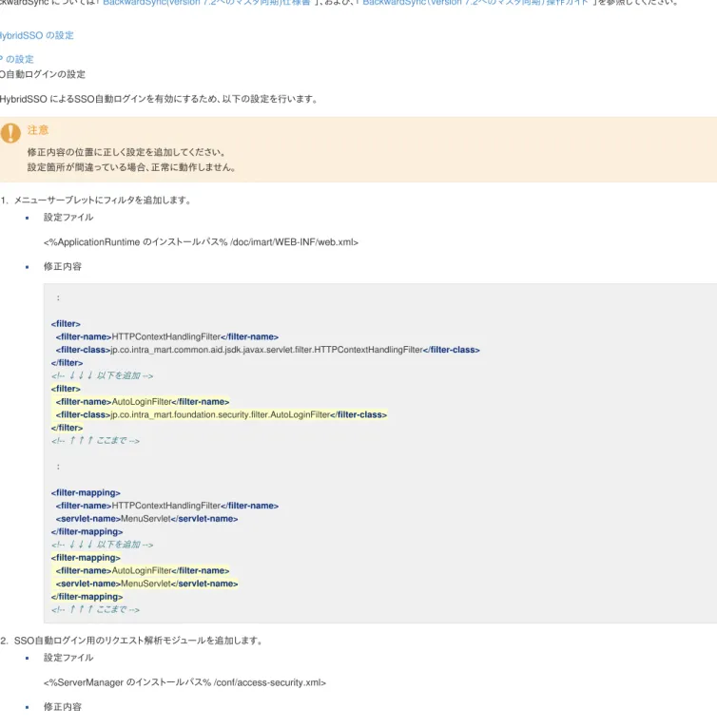Image resolution: width=717 pixels, height=728 pixels.
Task: Click the AutoLoginFilter filter-name line in filter block
Action: pos(143,402)
